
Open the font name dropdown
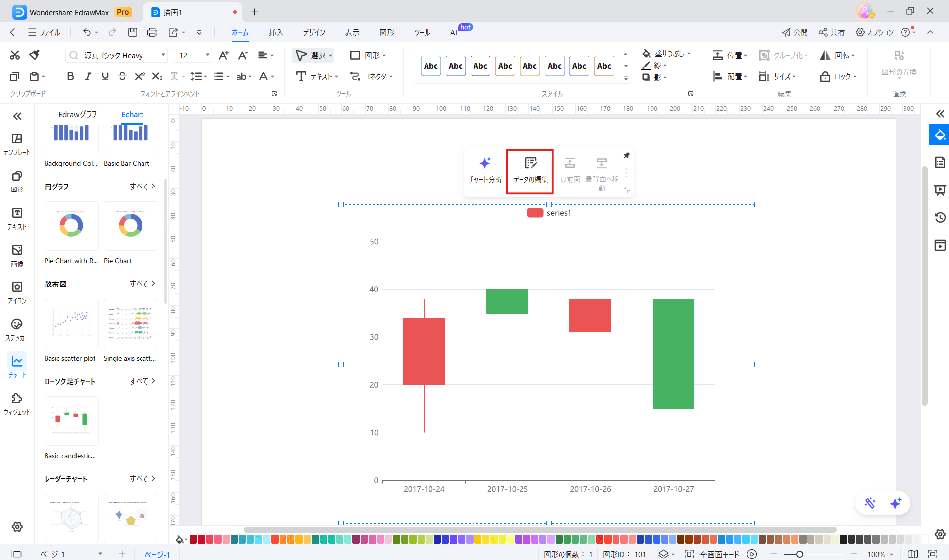click(163, 55)
